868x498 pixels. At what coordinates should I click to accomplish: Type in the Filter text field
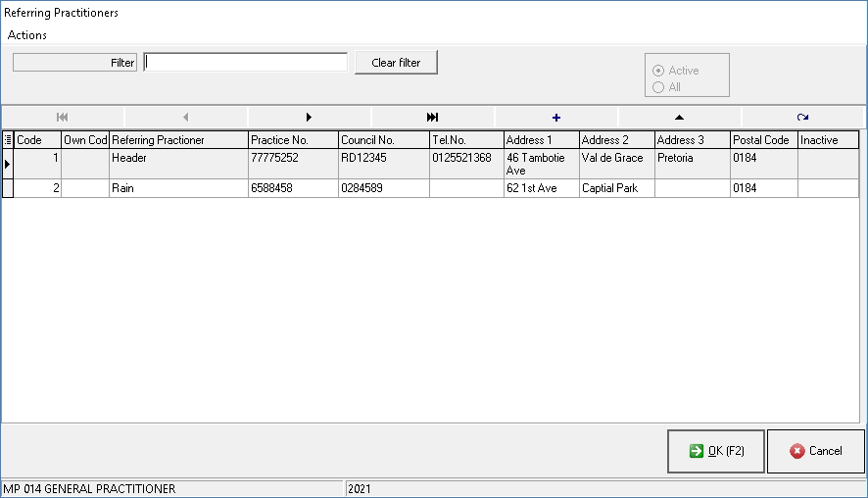[x=246, y=63]
